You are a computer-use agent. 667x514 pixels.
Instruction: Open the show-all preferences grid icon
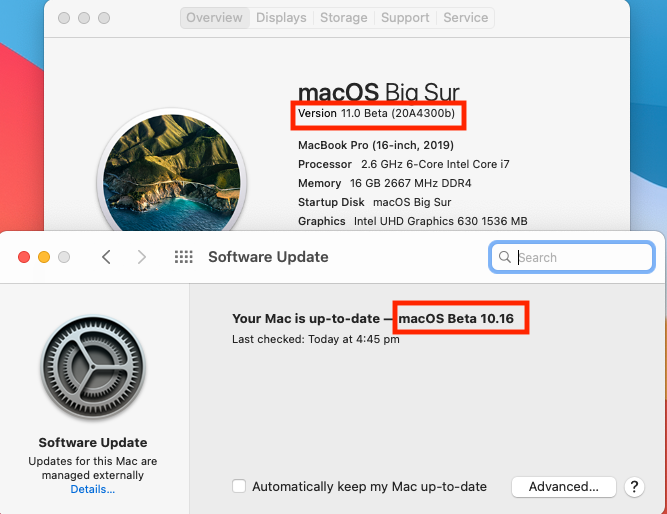pos(183,257)
